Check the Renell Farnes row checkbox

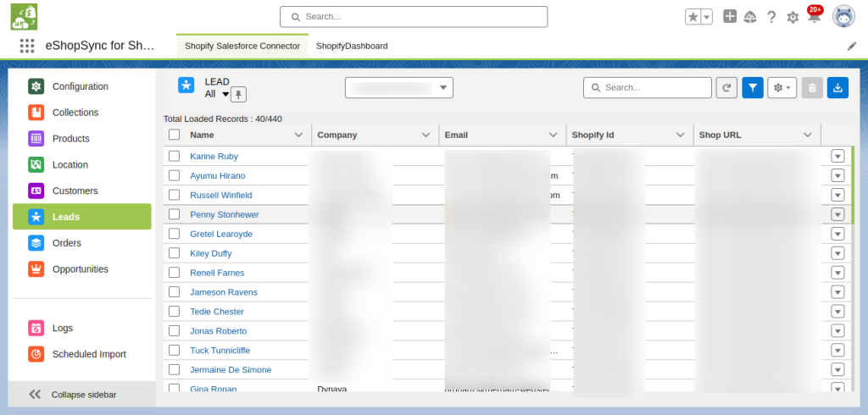pyautogui.click(x=175, y=272)
